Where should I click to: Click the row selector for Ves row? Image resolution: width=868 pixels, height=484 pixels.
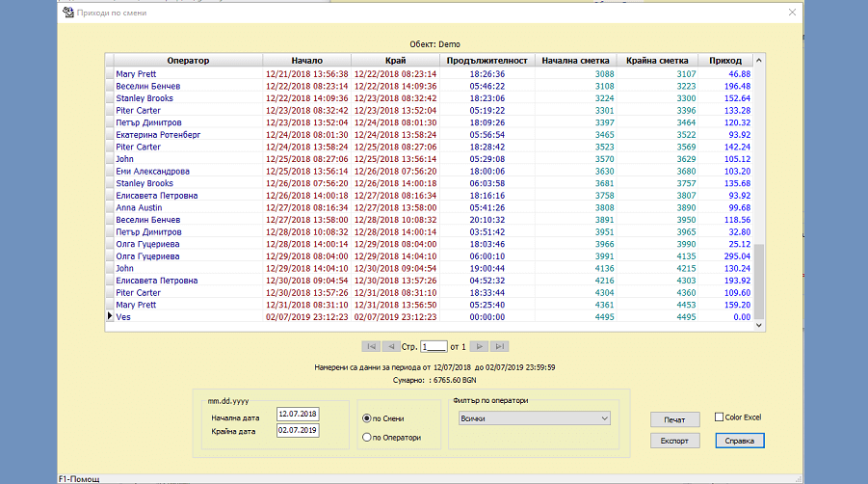pyautogui.click(x=110, y=317)
